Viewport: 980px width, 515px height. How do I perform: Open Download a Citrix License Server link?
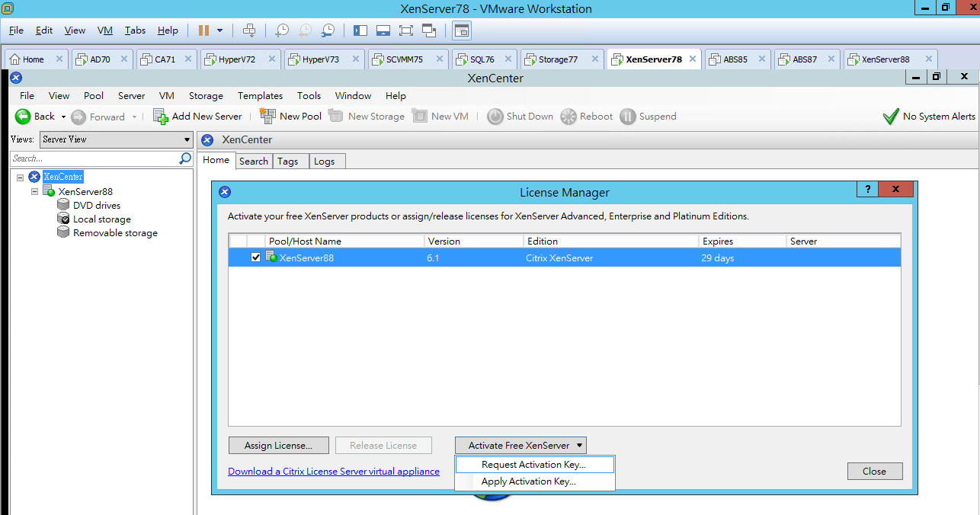pos(334,472)
